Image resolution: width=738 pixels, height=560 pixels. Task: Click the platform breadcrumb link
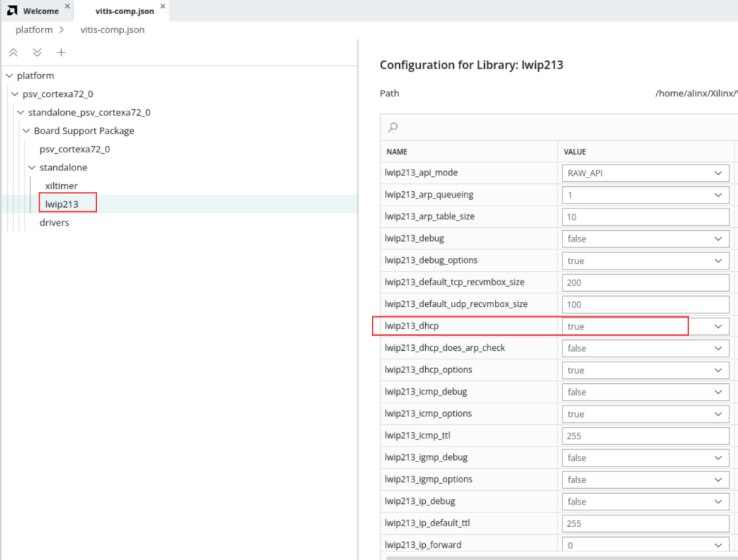34,29
